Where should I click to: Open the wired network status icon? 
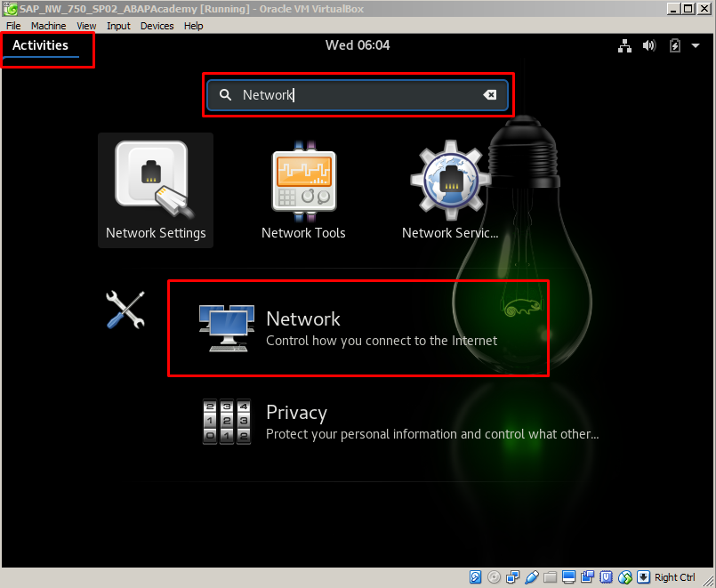pyautogui.click(x=624, y=45)
